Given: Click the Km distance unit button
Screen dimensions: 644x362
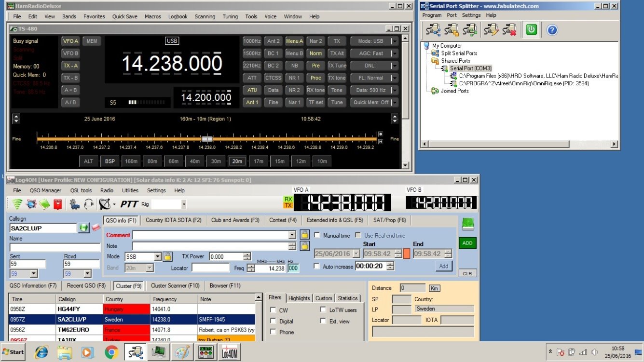Looking at the screenshot, I should [x=435, y=288].
